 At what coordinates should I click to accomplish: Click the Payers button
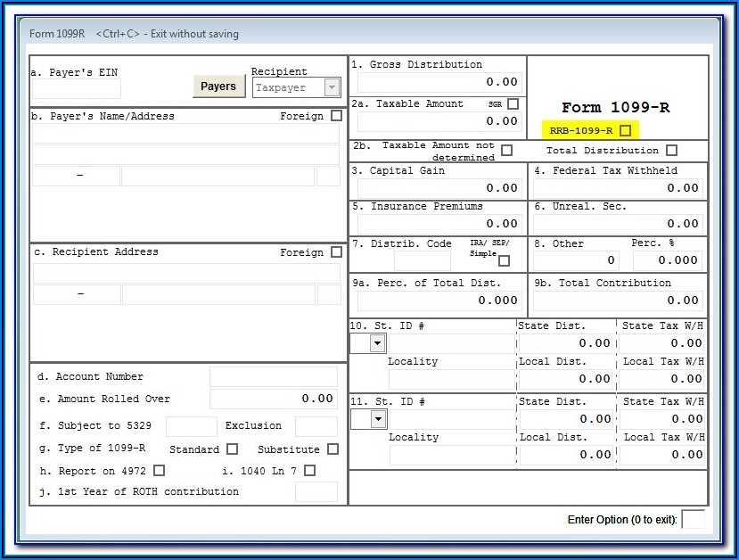[x=218, y=86]
